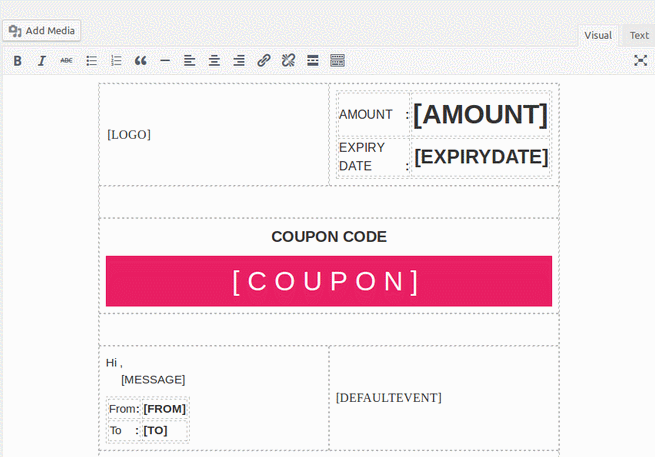Toggle the extra toolbar row

[338, 61]
